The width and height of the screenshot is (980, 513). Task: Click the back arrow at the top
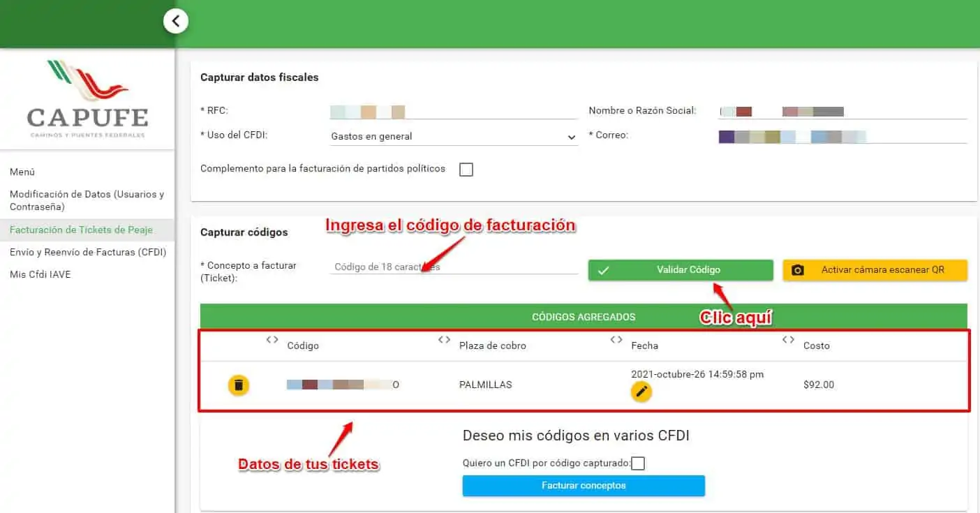(x=176, y=21)
